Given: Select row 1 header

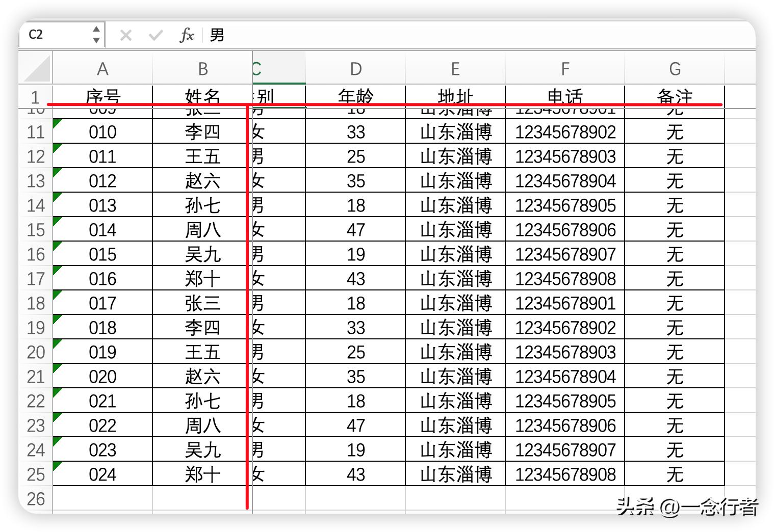Looking at the screenshot, I should 35,96.
